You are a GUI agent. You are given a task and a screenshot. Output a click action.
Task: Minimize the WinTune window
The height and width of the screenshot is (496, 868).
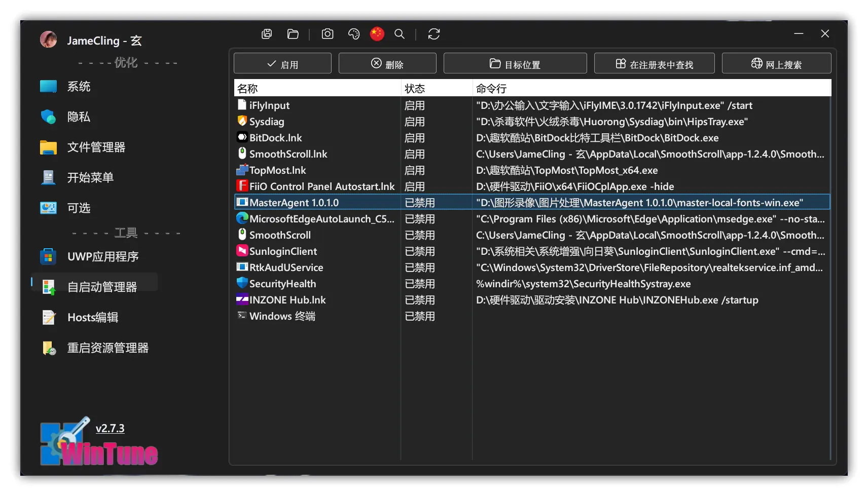click(x=799, y=33)
